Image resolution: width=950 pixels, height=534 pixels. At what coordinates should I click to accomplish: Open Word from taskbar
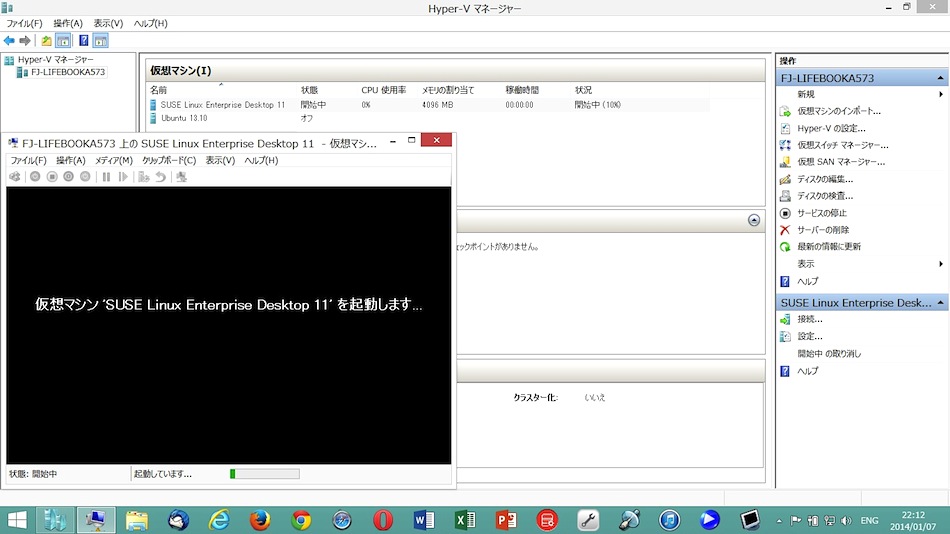424,520
